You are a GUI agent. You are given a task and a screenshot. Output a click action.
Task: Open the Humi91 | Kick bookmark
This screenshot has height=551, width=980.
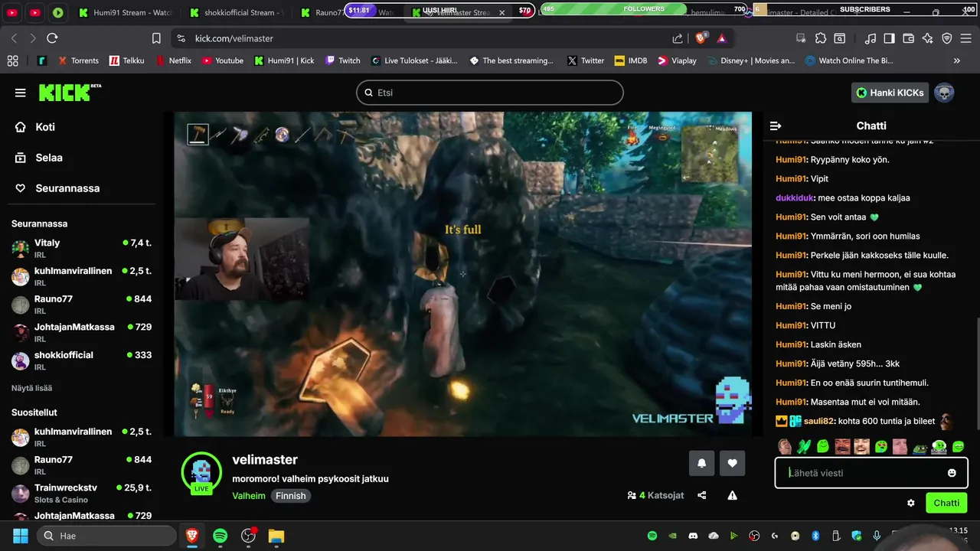284,60
